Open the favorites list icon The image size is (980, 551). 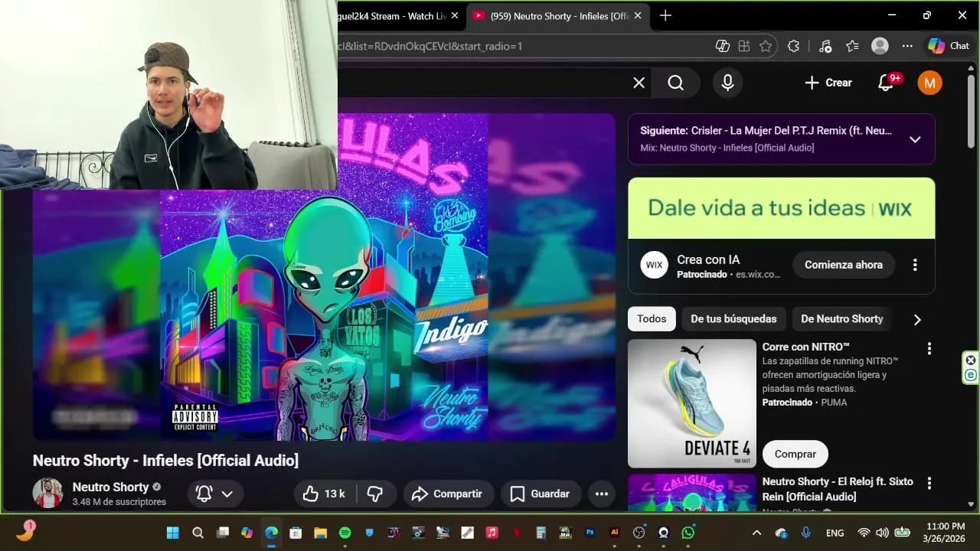pyautogui.click(x=852, y=46)
